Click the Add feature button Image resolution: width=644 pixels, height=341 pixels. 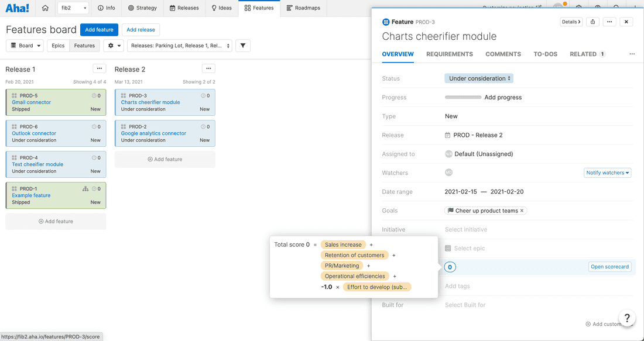coord(99,29)
